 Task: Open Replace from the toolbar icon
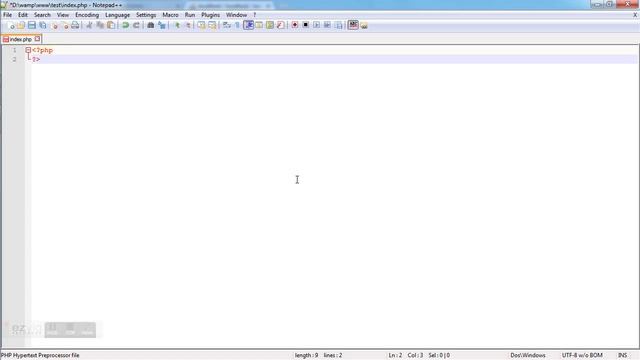tap(162, 25)
